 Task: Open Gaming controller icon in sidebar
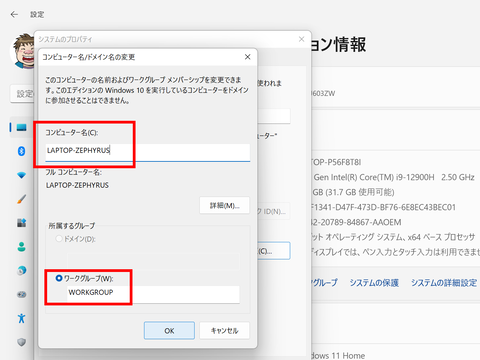coord(21,294)
